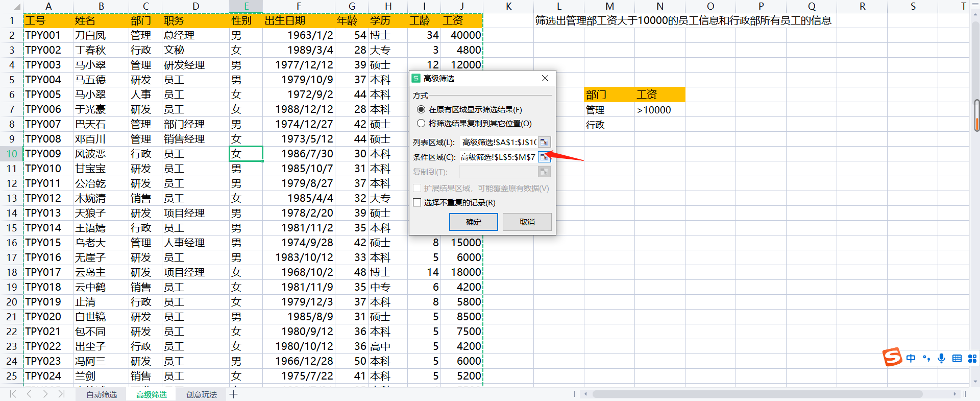Image resolution: width=980 pixels, height=401 pixels.
Task: Select column E header
Action: tap(246, 7)
